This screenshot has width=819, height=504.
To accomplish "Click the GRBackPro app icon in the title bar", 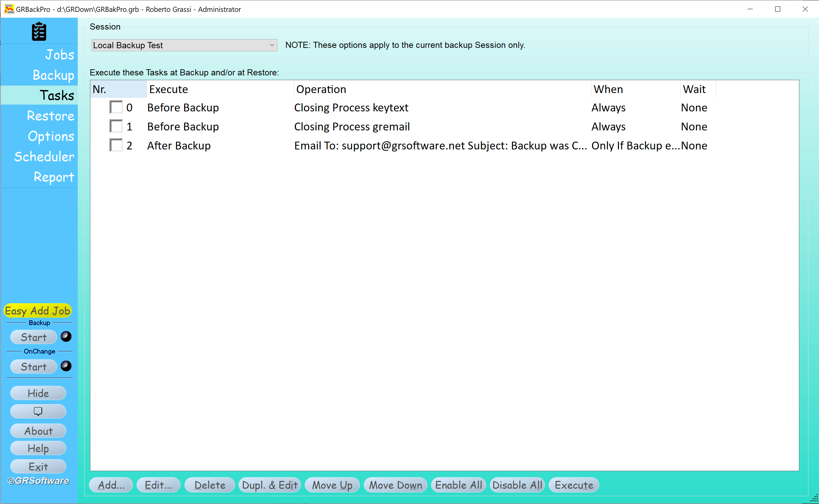I will point(9,9).
